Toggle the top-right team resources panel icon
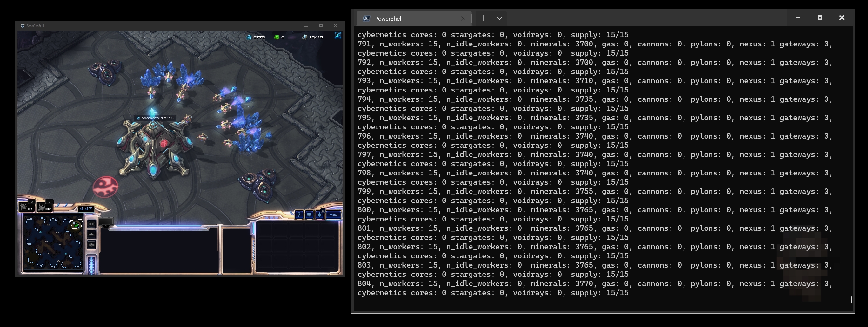This screenshot has height=327, width=868. (337, 36)
